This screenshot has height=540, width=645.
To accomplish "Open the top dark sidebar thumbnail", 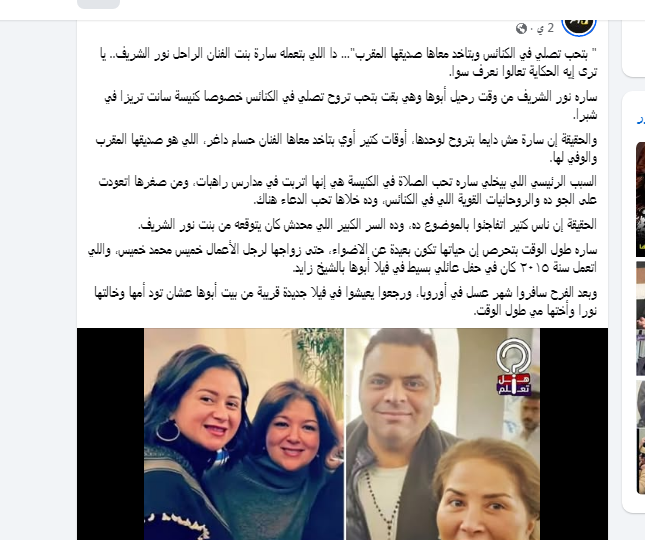I will click(640, 199).
